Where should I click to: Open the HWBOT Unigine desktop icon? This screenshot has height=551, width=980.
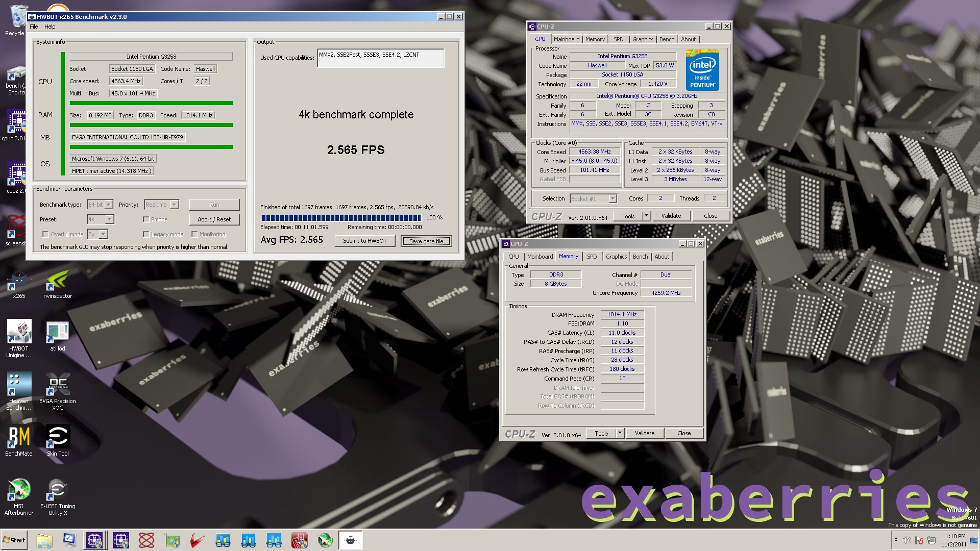(19, 338)
